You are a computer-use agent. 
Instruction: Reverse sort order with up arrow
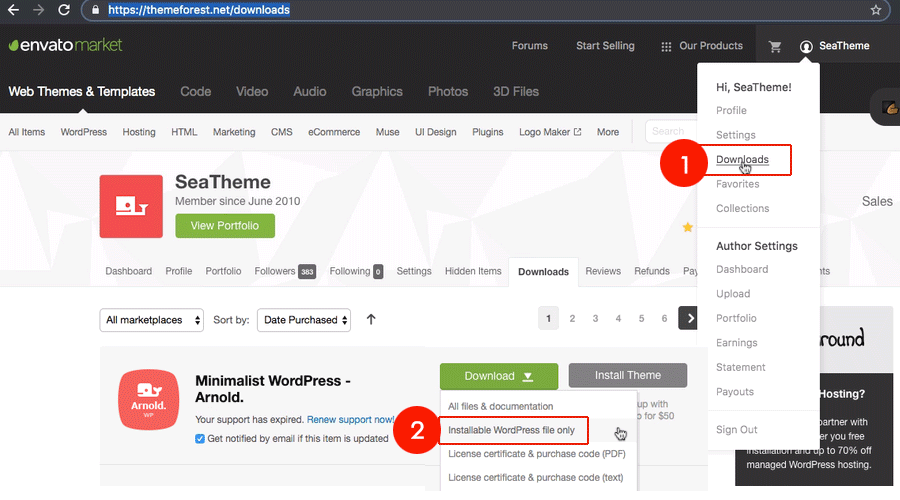click(371, 319)
